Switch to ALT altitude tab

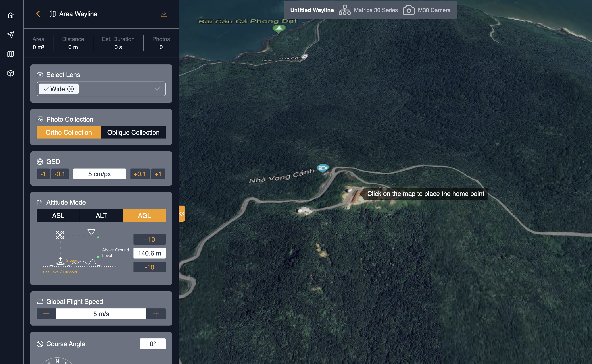(101, 215)
